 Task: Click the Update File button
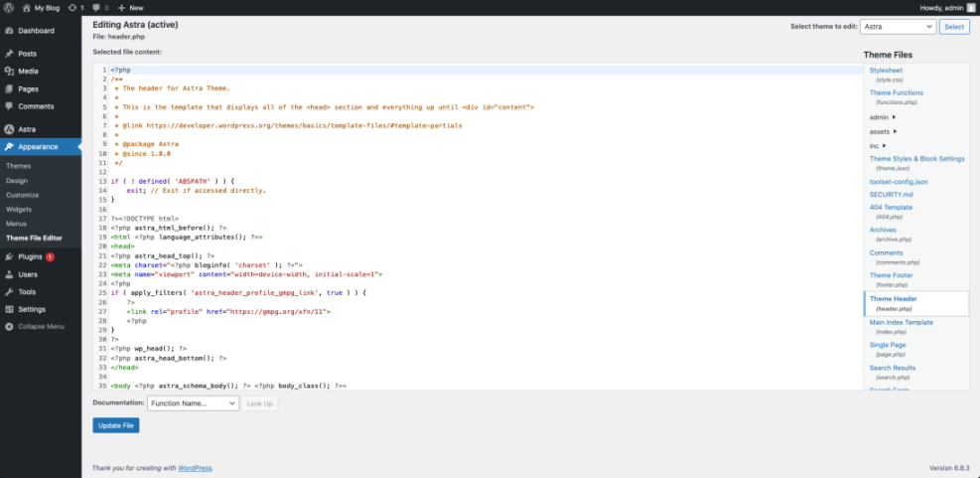tap(116, 425)
